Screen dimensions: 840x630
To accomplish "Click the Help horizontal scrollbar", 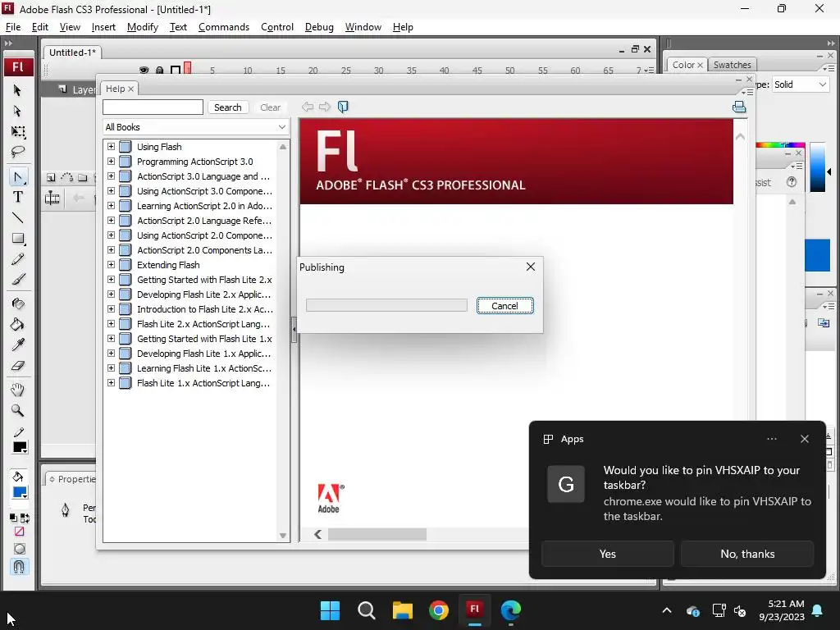I will tap(377, 534).
